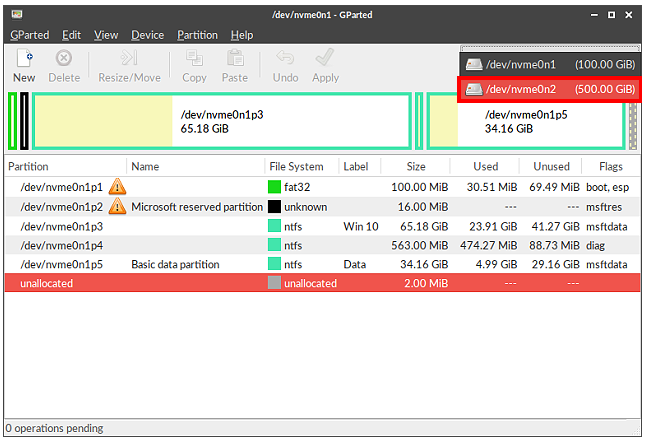Click the disk icon beside /dev/nvme0n1
Screen dimensions: 645x443
coord(474,65)
